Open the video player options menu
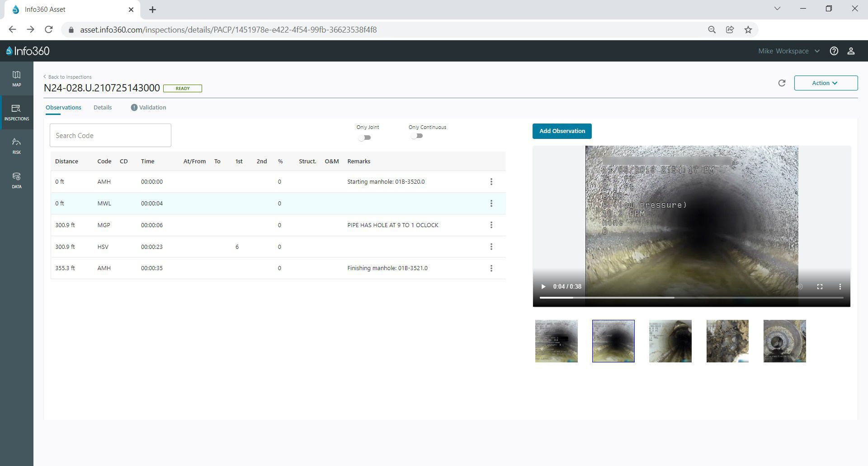 (840, 286)
